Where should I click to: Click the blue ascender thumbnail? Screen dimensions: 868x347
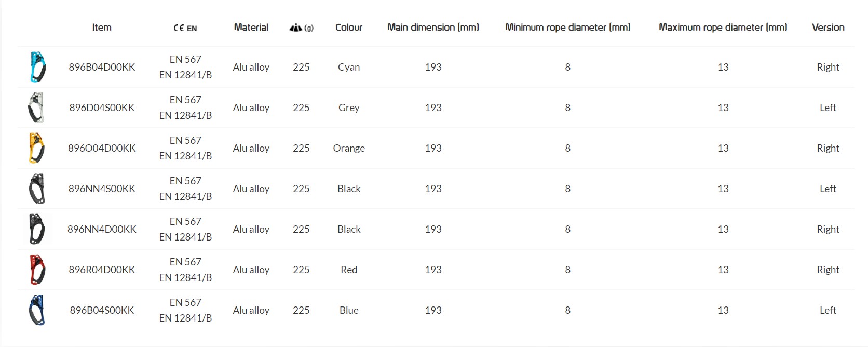(37, 310)
